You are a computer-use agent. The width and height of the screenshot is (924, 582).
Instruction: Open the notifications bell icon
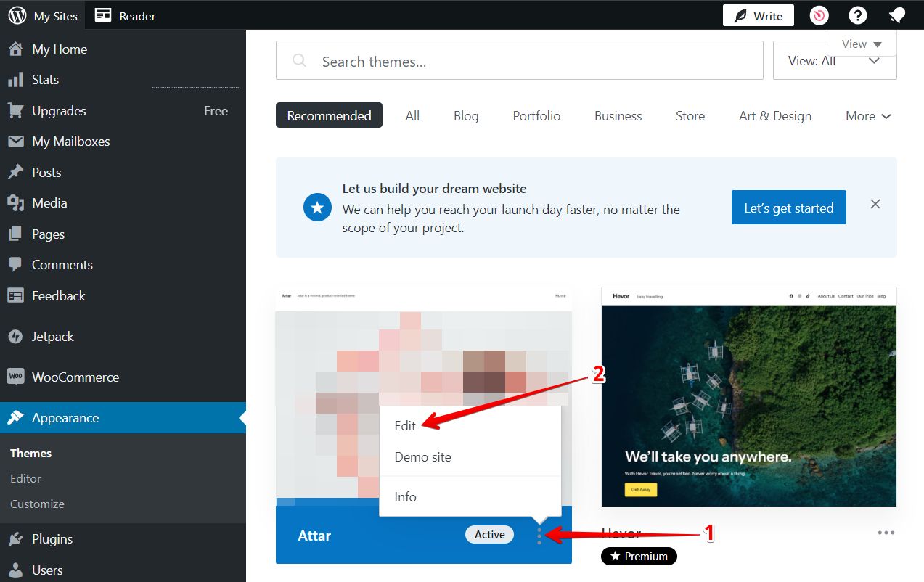point(897,15)
